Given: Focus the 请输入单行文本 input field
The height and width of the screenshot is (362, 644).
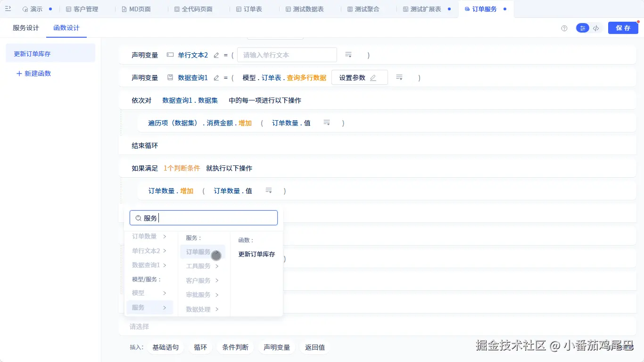Looking at the screenshot, I should coord(287,55).
